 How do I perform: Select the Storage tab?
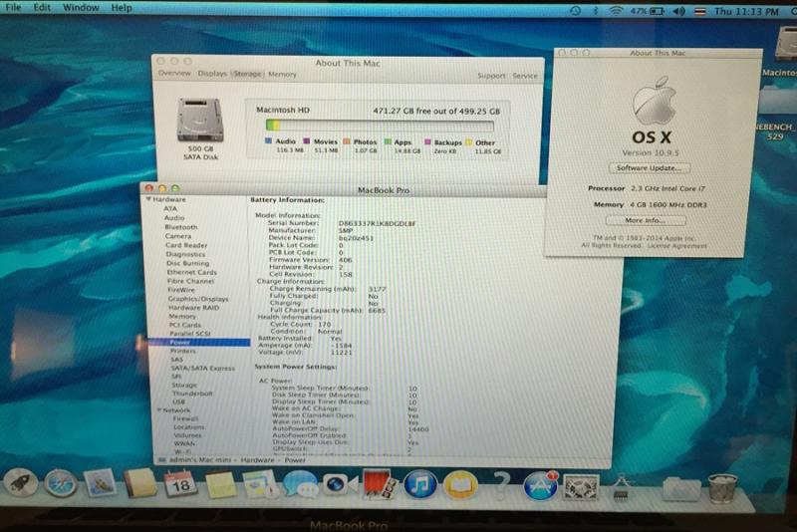tap(247, 74)
